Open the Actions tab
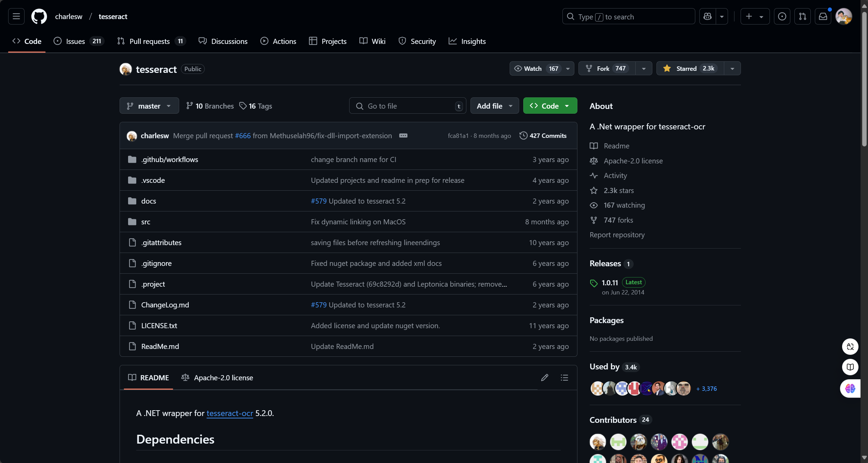 click(x=278, y=41)
